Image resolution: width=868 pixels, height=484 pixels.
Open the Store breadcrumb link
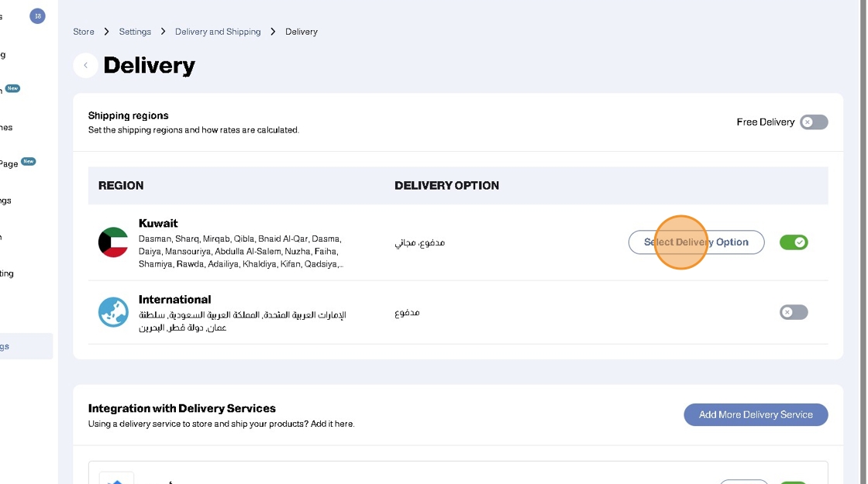84,32
